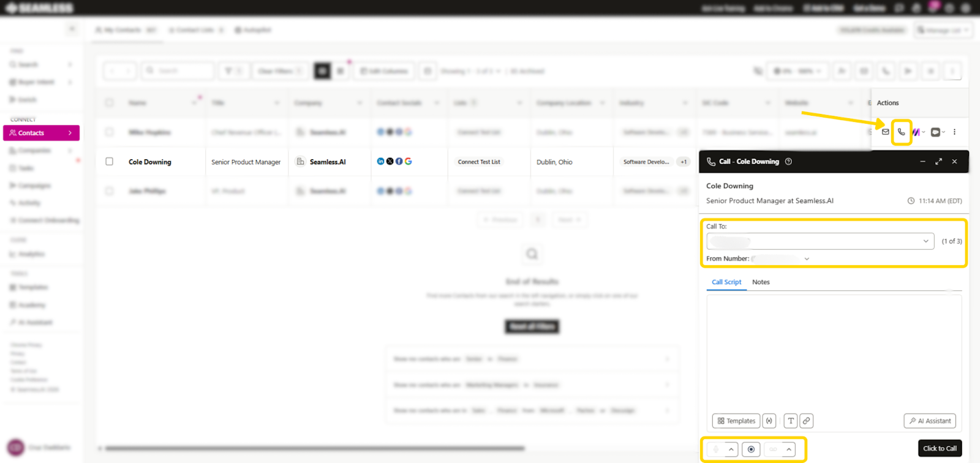The width and height of the screenshot is (980, 463).
Task: Open Cole Downing's LinkedIn profile icon
Action: click(380, 161)
